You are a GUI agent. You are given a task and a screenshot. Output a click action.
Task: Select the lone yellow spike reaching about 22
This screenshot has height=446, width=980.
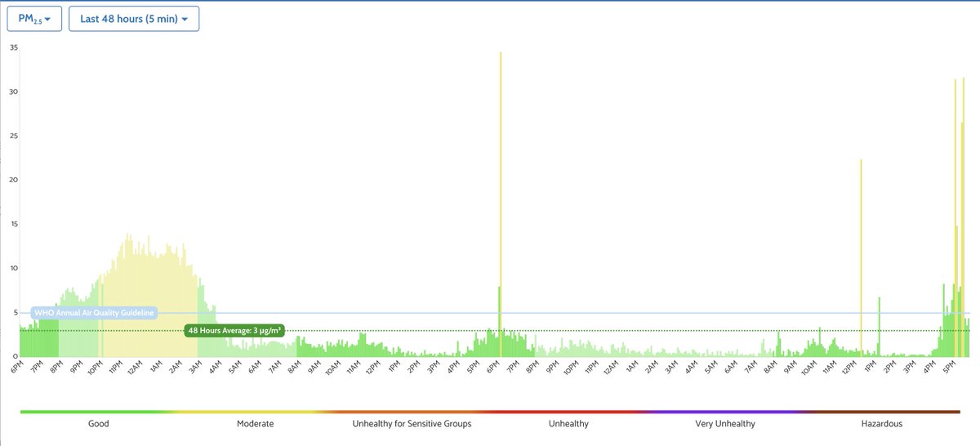[x=861, y=258]
